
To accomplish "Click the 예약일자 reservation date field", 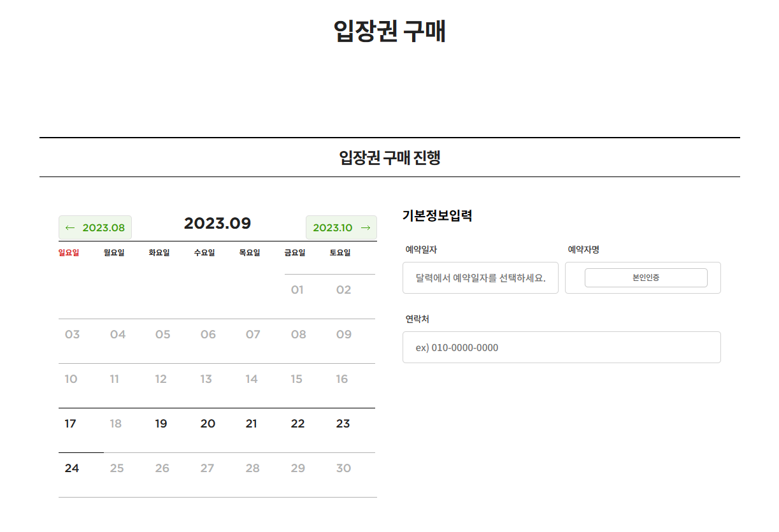I will [480, 277].
